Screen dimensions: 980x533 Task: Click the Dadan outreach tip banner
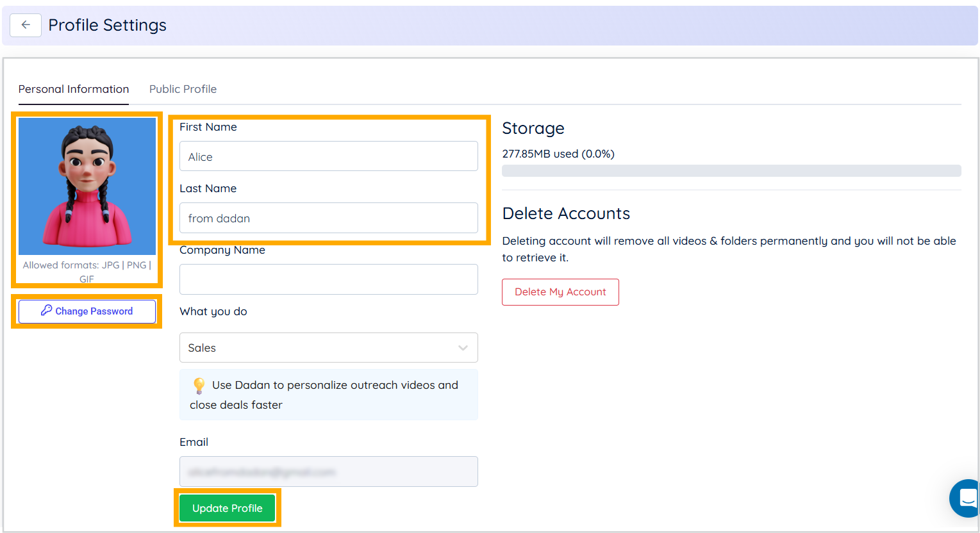point(328,394)
